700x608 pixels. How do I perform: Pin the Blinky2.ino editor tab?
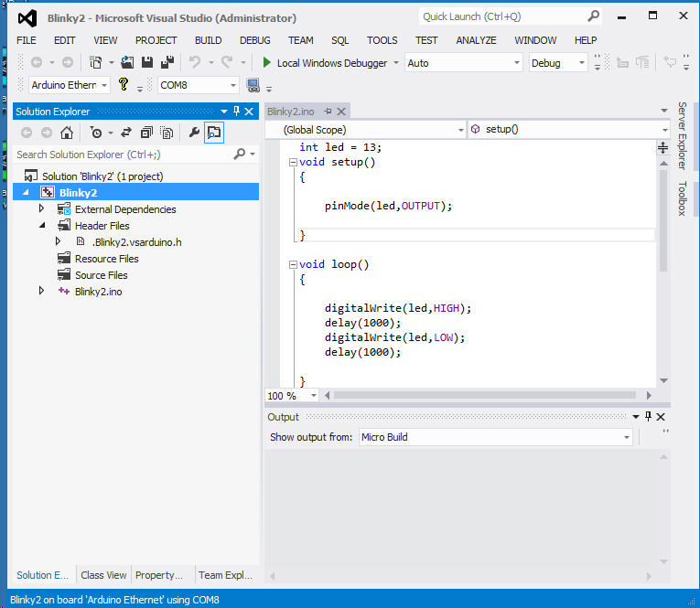point(328,111)
